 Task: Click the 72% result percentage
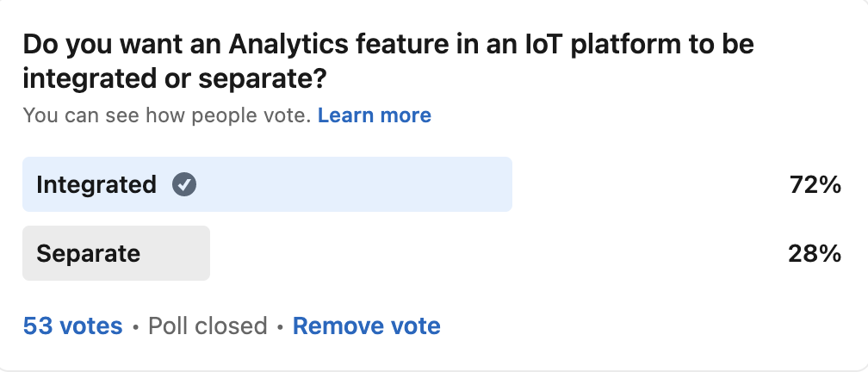pos(814,184)
